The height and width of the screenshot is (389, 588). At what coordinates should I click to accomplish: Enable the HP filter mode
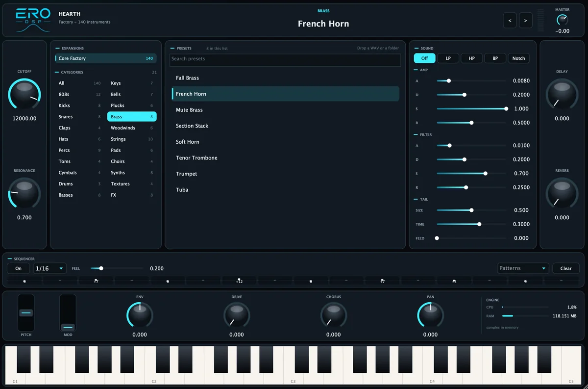click(471, 58)
